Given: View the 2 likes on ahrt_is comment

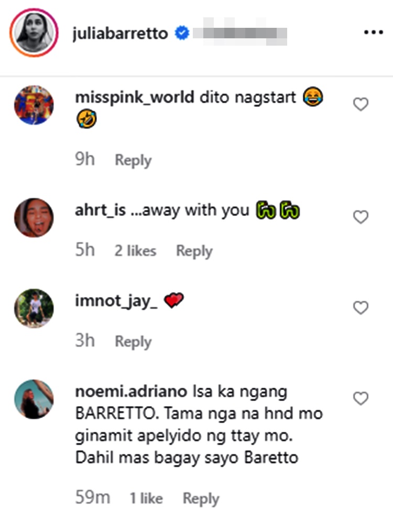Looking at the screenshot, I should point(135,251).
